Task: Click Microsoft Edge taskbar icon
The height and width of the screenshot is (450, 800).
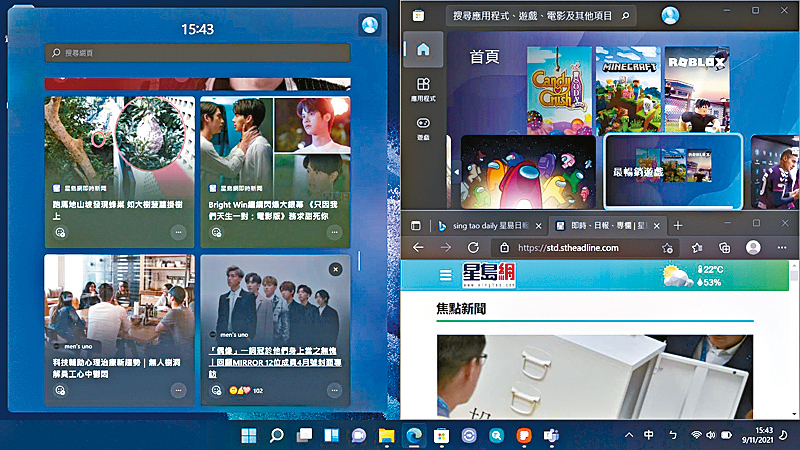Action: (x=414, y=436)
